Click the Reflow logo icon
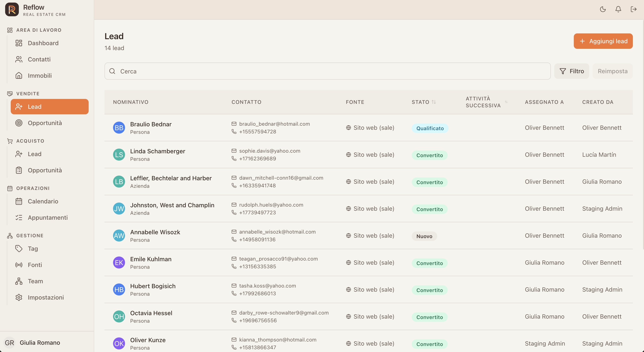 [x=12, y=9]
